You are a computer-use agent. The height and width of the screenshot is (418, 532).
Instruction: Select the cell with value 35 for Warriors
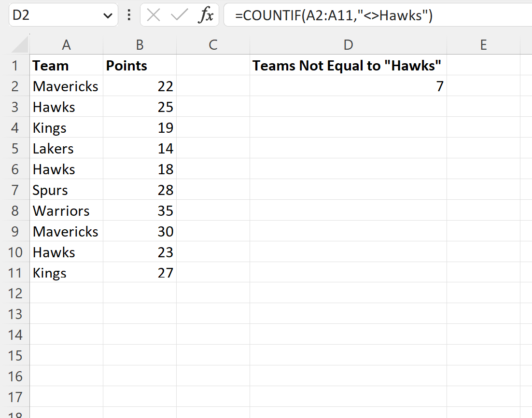pos(140,210)
